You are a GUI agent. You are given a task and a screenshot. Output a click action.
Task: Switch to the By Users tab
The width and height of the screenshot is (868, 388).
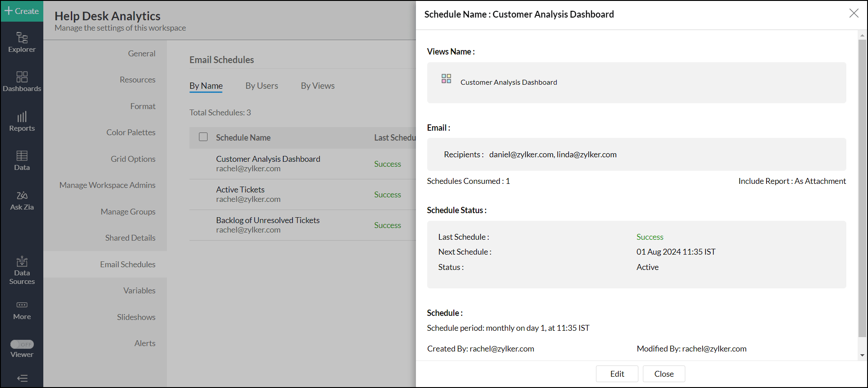click(x=262, y=86)
